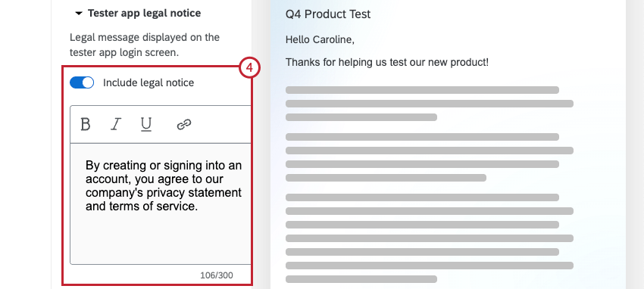Image resolution: width=644 pixels, height=289 pixels.
Task: Italicize text using the I icon
Action: point(116,124)
